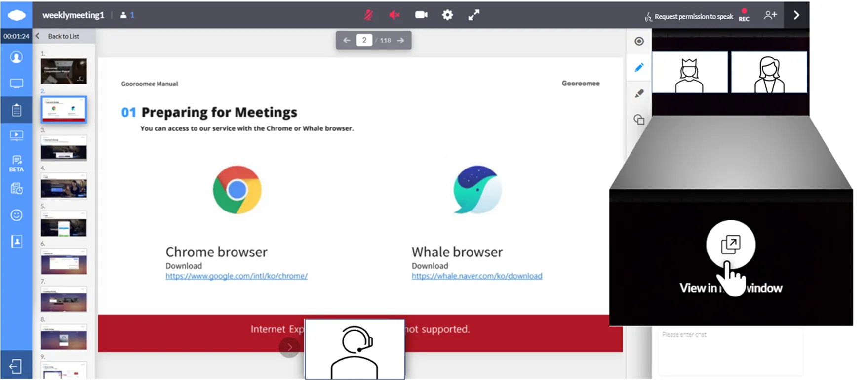Toggle the video camera icon
Image resolution: width=868 pixels, height=380 pixels.
click(421, 15)
